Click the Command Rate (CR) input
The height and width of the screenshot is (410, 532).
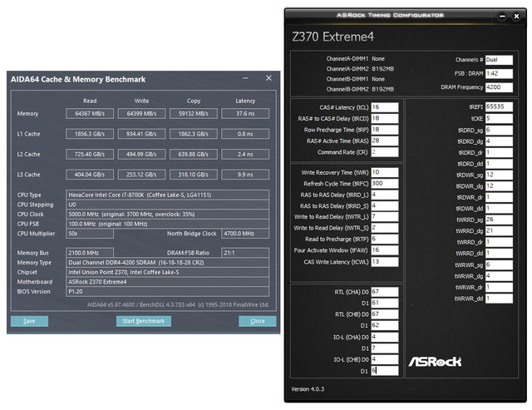click(384, 152)
